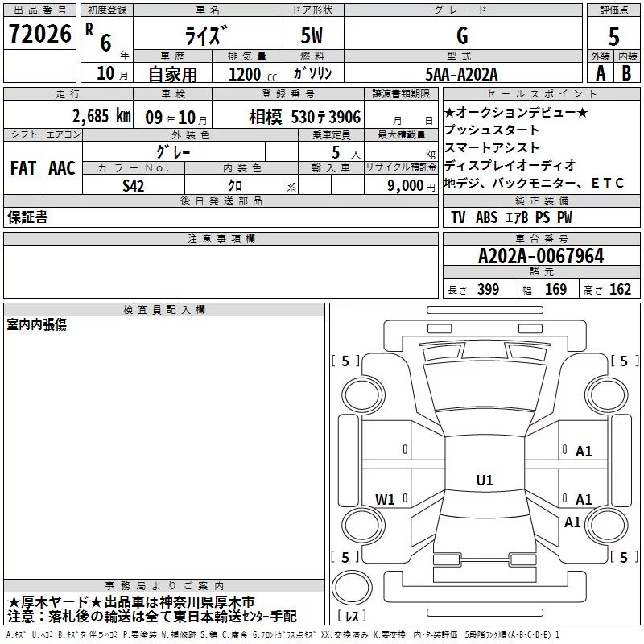Click mileage value 2,685 km

coord(101,116)
